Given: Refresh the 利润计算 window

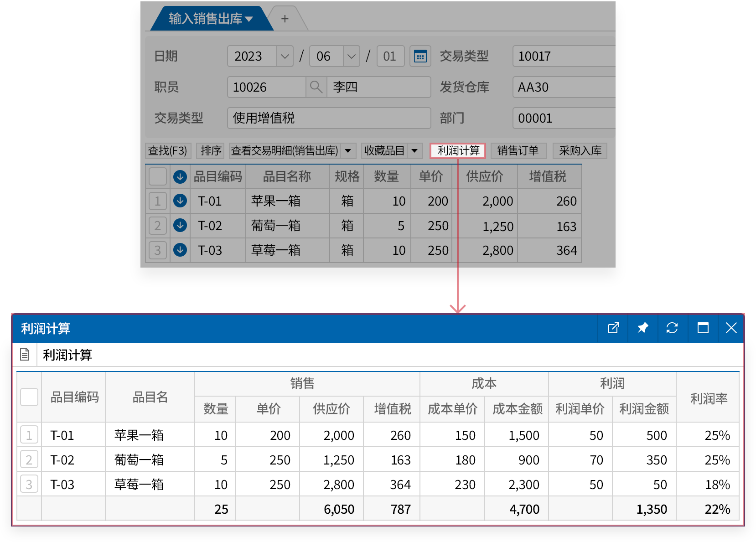Looking at the screenshot, I should coord(672,328).
